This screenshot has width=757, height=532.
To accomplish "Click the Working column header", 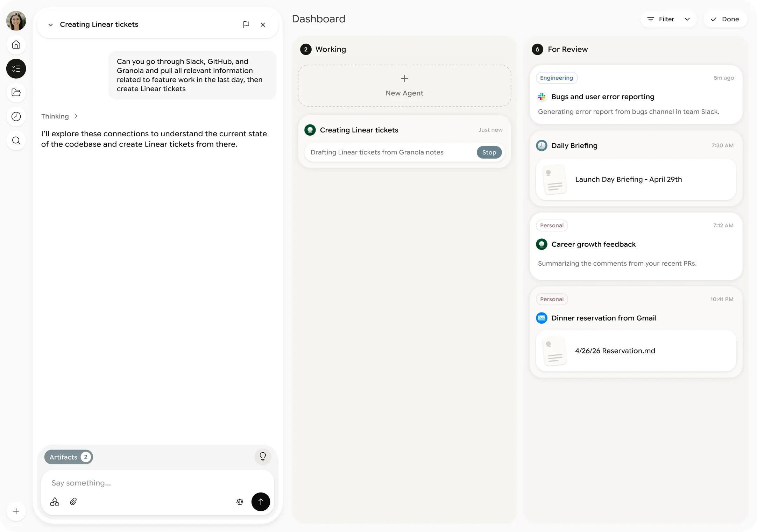I will [331, 49].
